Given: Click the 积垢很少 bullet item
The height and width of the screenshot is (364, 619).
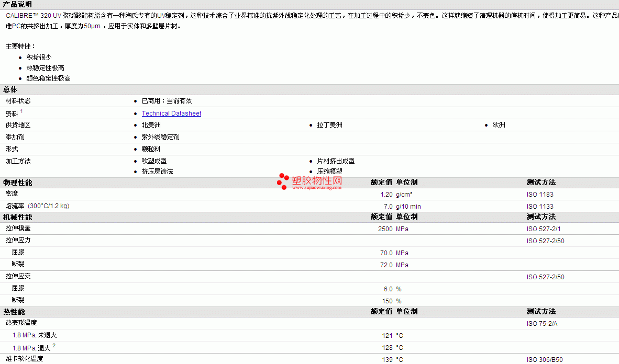Looking at the screenshot, I should click(39, 57).
